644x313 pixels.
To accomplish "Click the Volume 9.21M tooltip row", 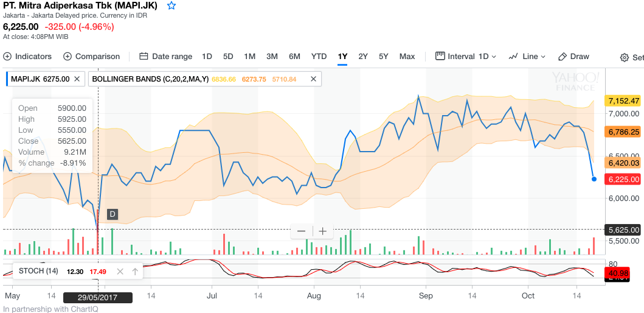I will pos(52,152).
